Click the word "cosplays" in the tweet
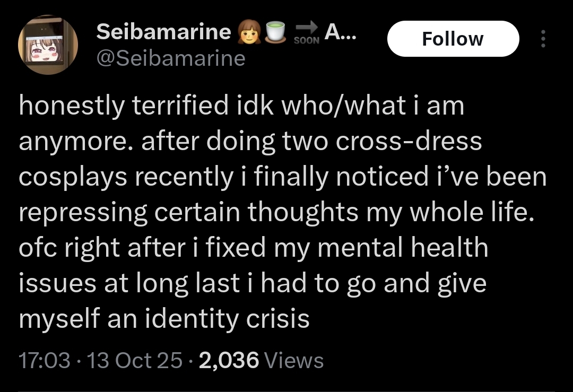This screenshot has width=573, height=392. point(72,177)
